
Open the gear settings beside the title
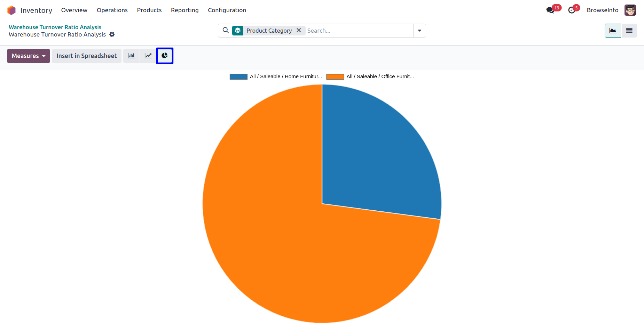112,34
